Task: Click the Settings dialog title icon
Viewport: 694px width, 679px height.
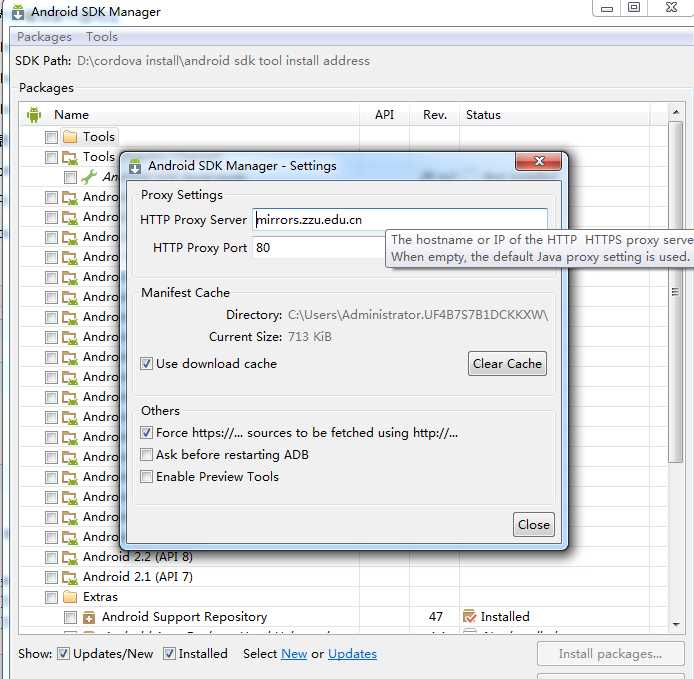Action: tap(135, 166)
